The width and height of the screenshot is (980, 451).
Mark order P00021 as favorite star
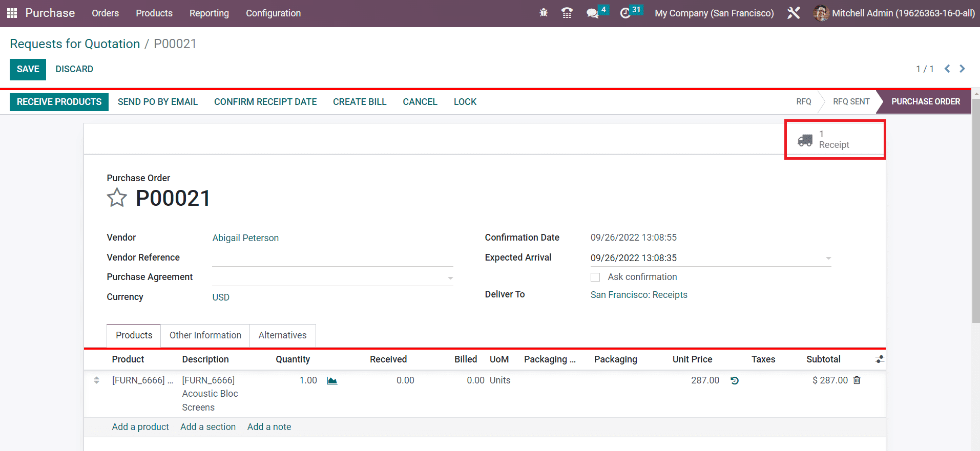117,198
